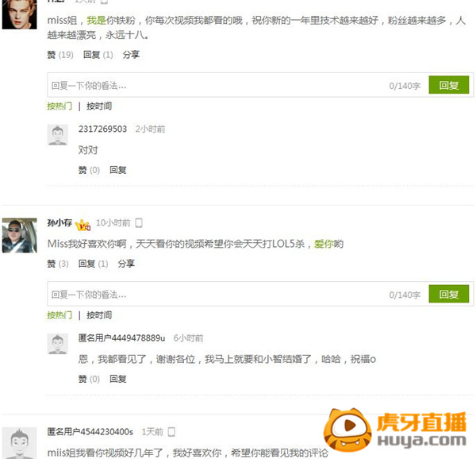
Task: Open 孙小存's profile photo
Action: 19,235
